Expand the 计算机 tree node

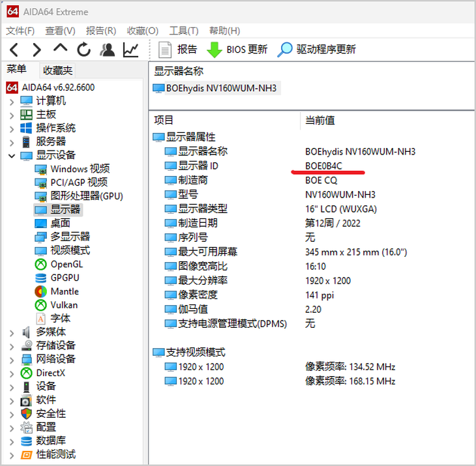point(12,102)
